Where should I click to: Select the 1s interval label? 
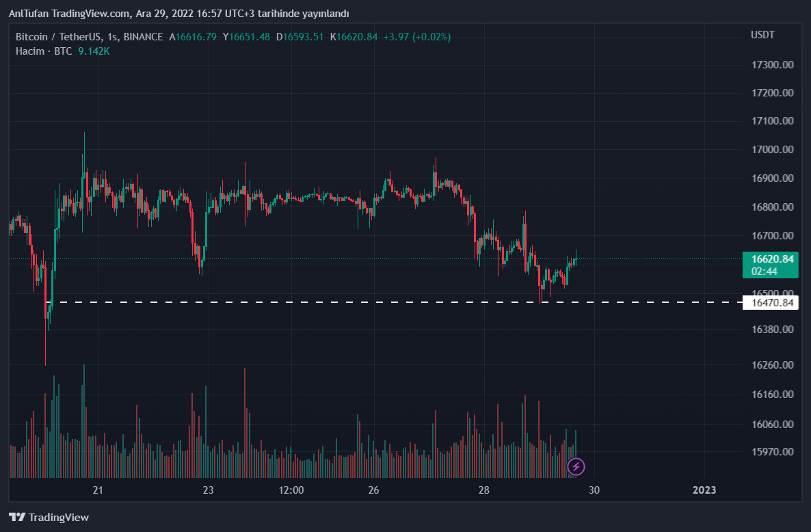[113, 37]
